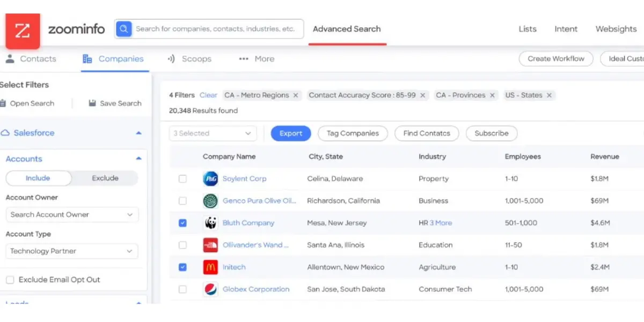The height and width of the screenshot is (322, 644).
Task: Switch to the Companies tab
Action: pyautogui.click(x=114, y=59)
